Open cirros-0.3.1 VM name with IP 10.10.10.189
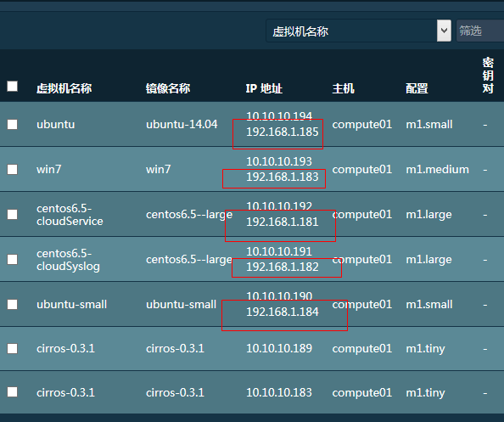 [x=65, y=348]
